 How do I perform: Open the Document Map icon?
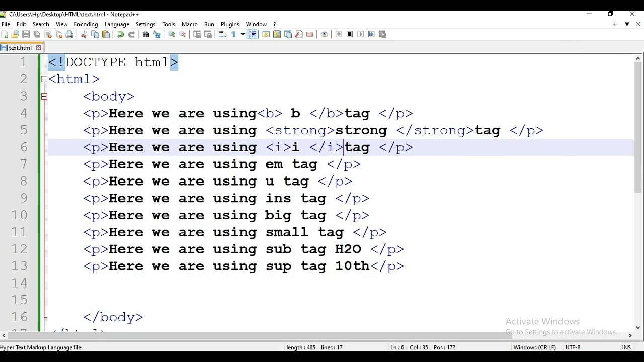click(x=277, y=34)
